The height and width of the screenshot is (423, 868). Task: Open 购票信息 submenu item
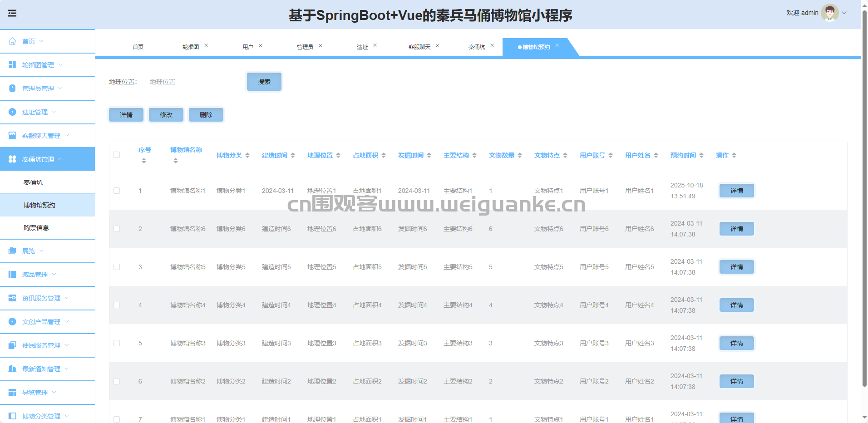tap(36, 228)
